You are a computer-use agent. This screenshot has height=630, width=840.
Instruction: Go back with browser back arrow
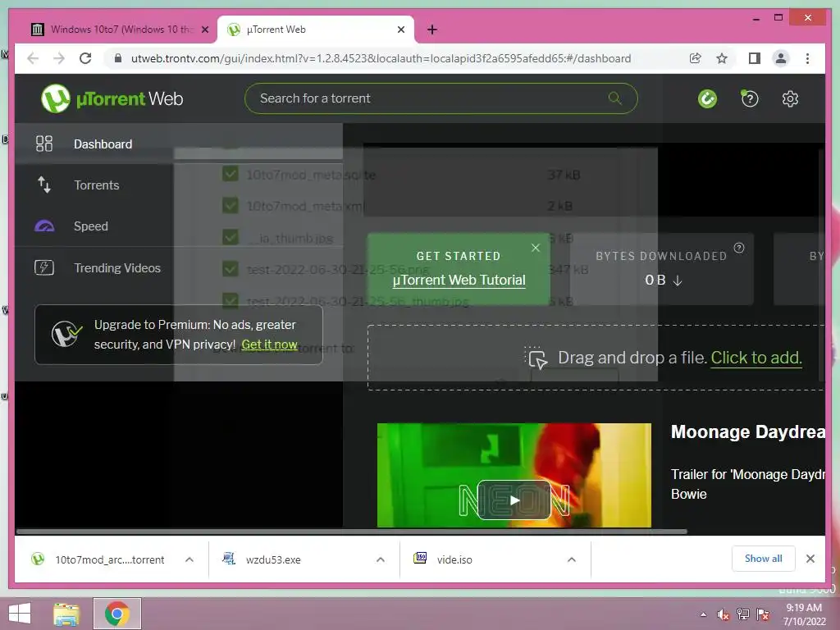tap(33, 58)
